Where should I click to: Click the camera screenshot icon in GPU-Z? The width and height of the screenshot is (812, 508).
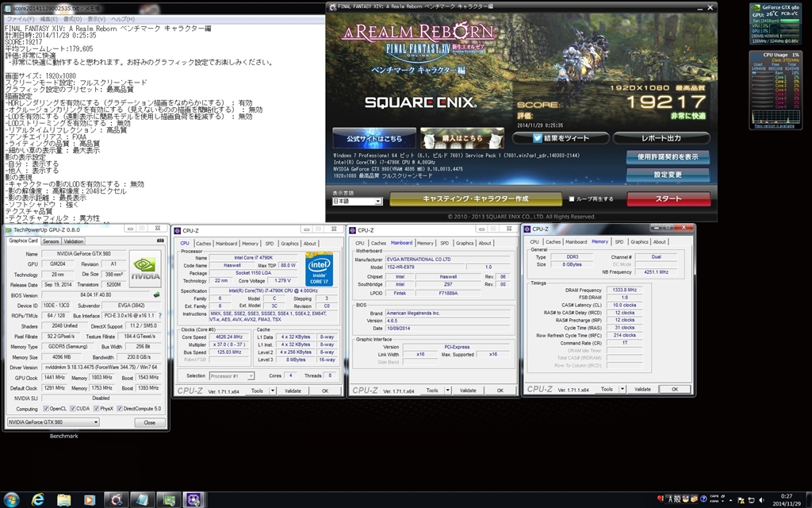coord(160,241)
